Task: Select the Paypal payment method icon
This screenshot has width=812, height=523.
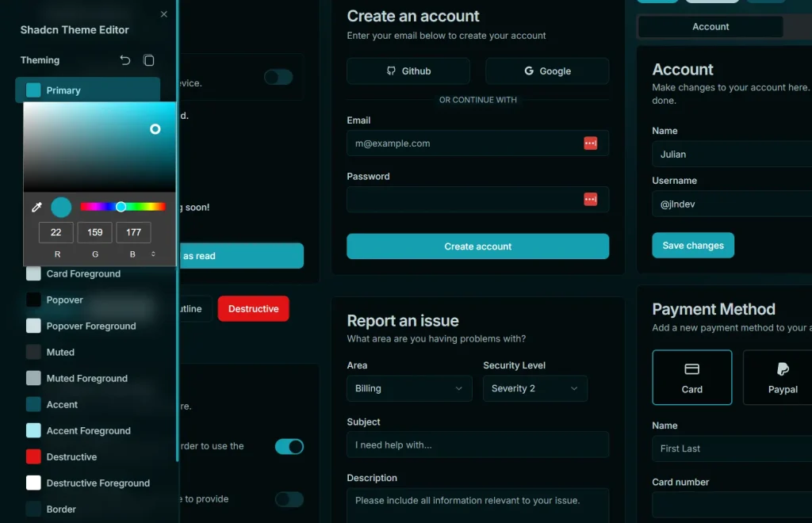Action: tap(783, 368)
